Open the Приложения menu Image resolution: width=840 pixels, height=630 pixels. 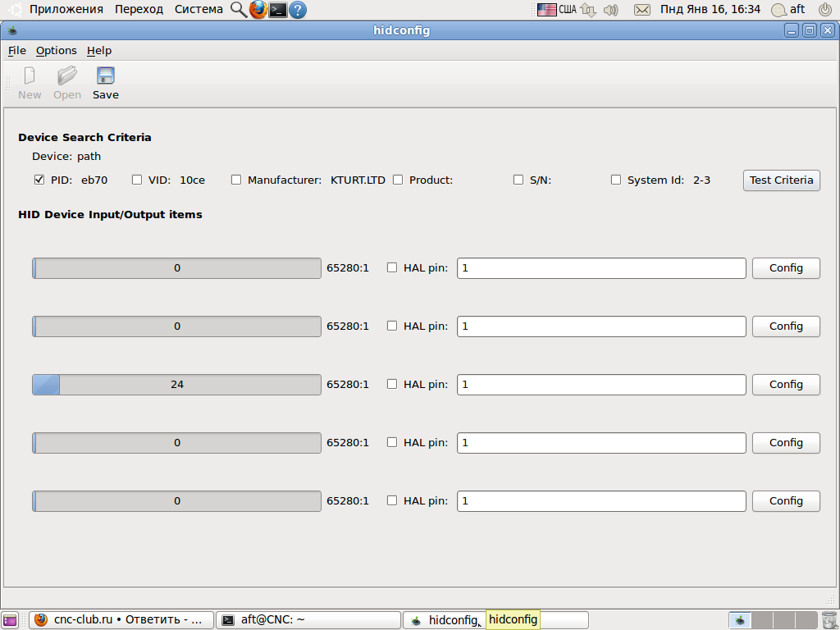66,9
